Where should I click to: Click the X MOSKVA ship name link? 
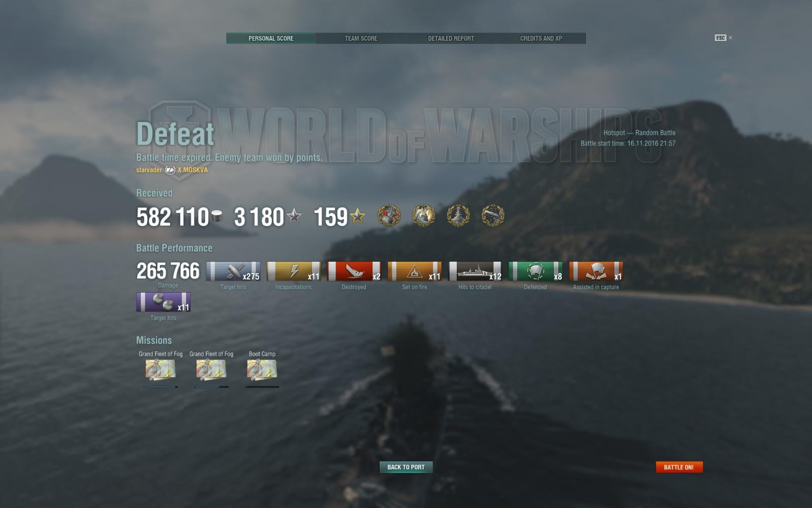pos(192,170)
